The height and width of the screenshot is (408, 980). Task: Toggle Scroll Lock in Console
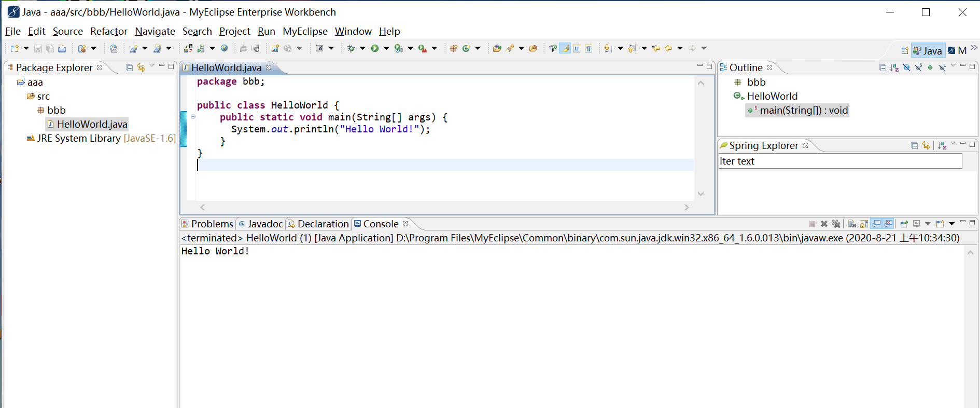(864, 224)
